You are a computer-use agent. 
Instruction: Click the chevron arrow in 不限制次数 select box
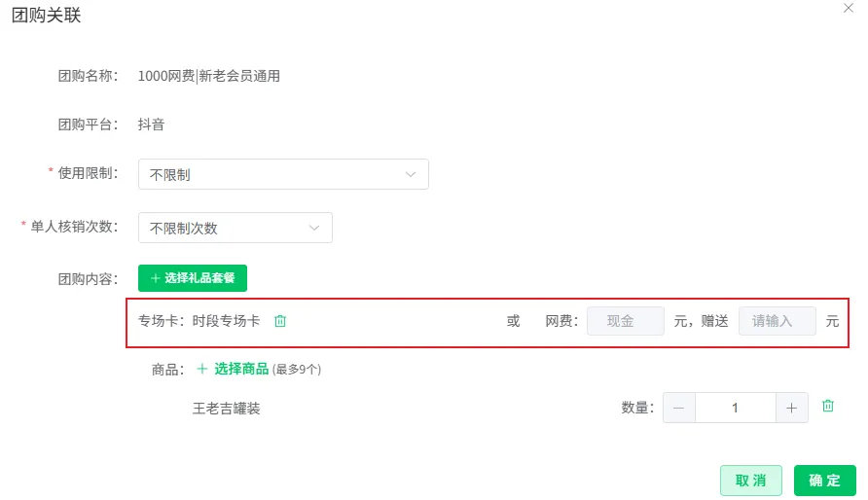point(314,228)
